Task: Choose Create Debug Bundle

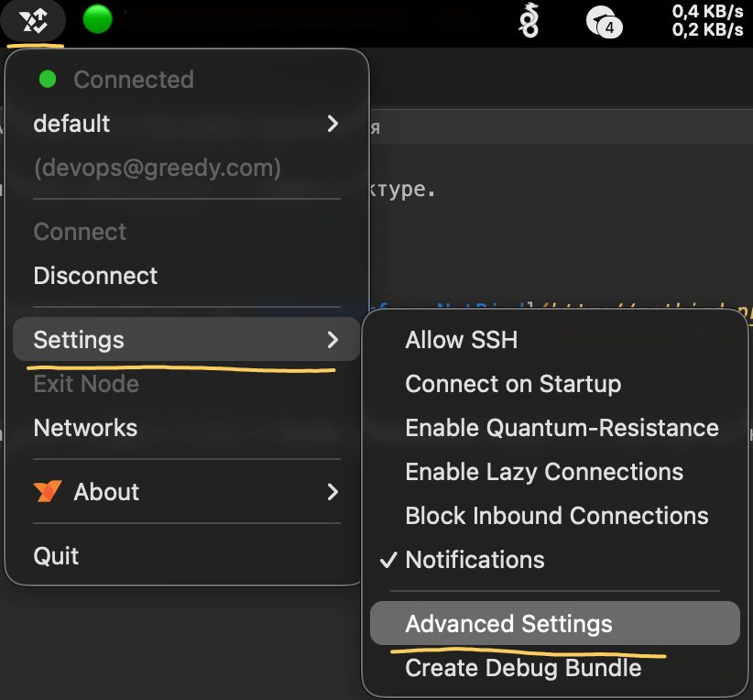Action: pos(523,667)
